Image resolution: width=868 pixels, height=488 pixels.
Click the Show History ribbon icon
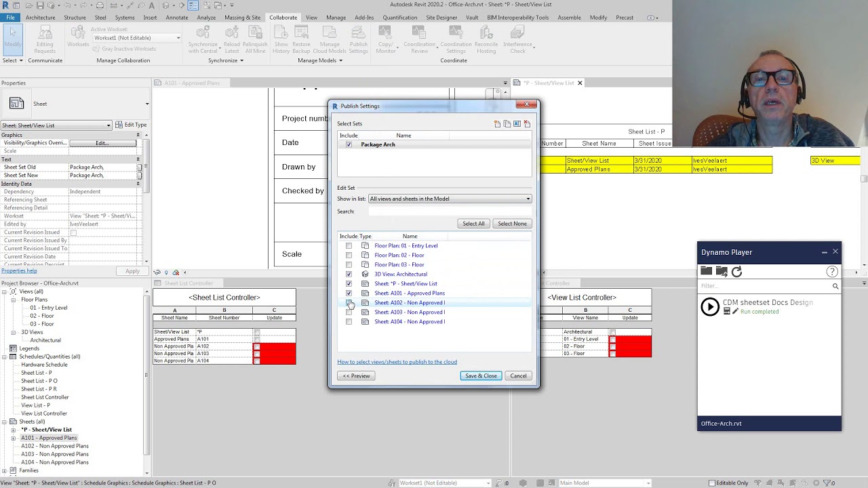[281, 41]
